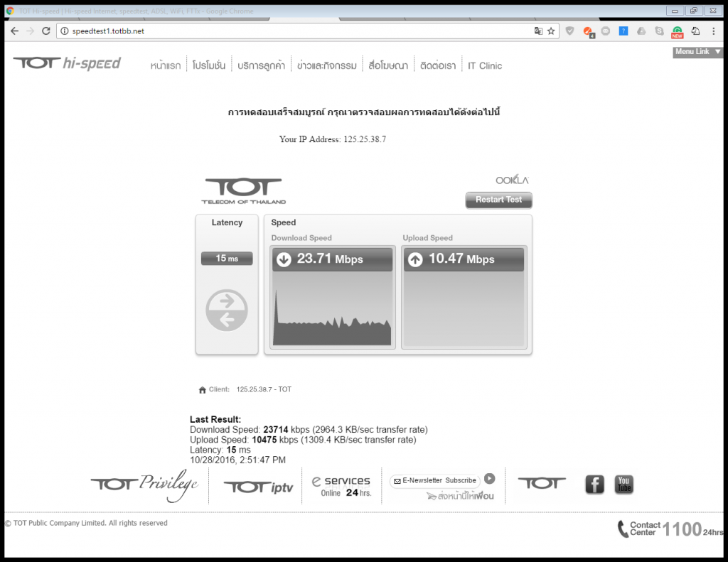Image resolution: width=728 pixels, height=562 pixels.
Task: Open the ติดต่อเรา menu item
Action: click(x=438, y=65)
